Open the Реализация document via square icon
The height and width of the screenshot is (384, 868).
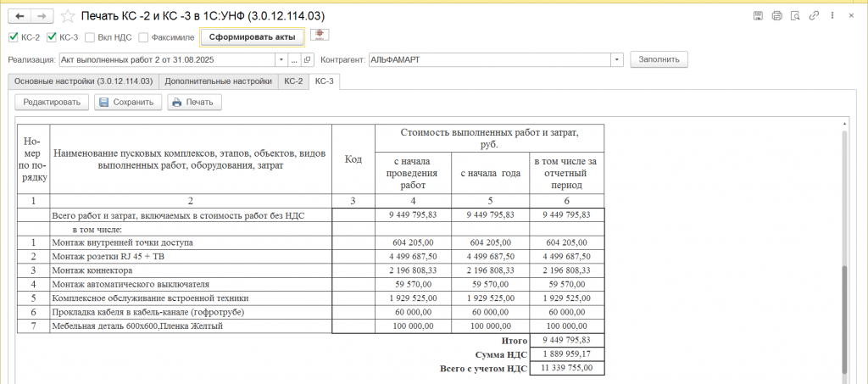(x=309, y=59)
